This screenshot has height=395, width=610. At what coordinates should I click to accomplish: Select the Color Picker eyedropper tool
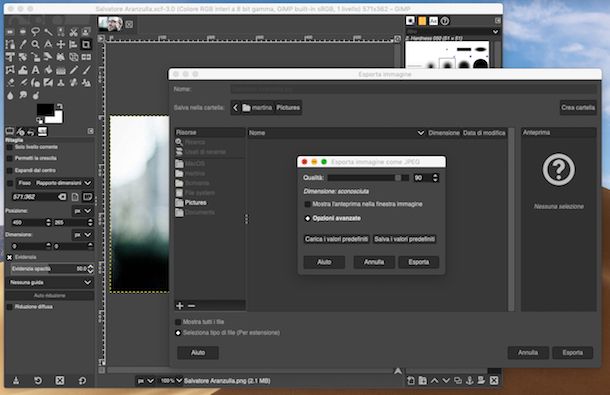tap(23, 44)
